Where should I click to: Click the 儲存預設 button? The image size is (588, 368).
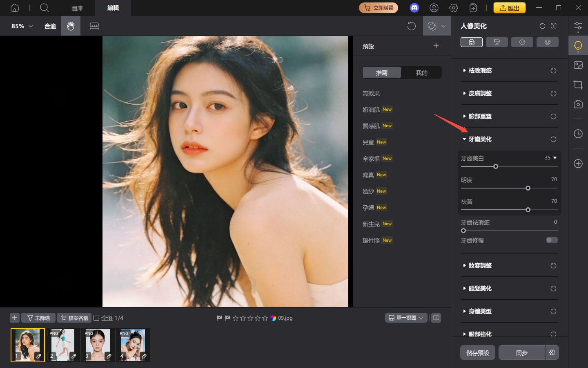[x=477, y=352]
